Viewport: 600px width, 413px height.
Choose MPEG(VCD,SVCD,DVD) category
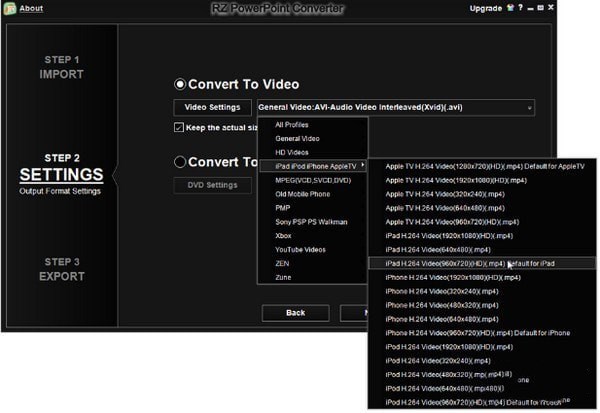[313, 180]
